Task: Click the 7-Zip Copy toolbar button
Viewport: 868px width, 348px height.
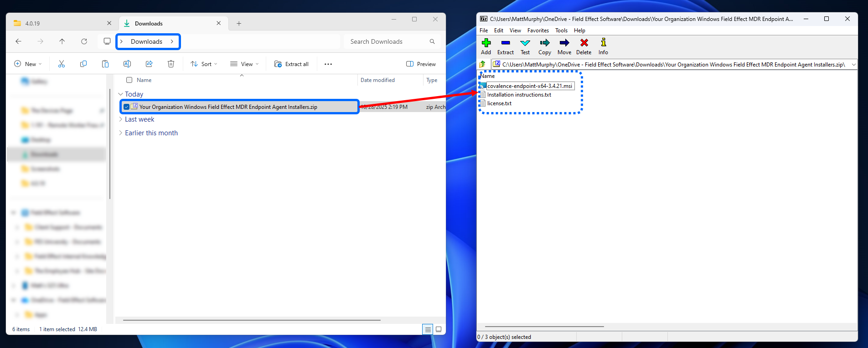Action: (545, 46)
